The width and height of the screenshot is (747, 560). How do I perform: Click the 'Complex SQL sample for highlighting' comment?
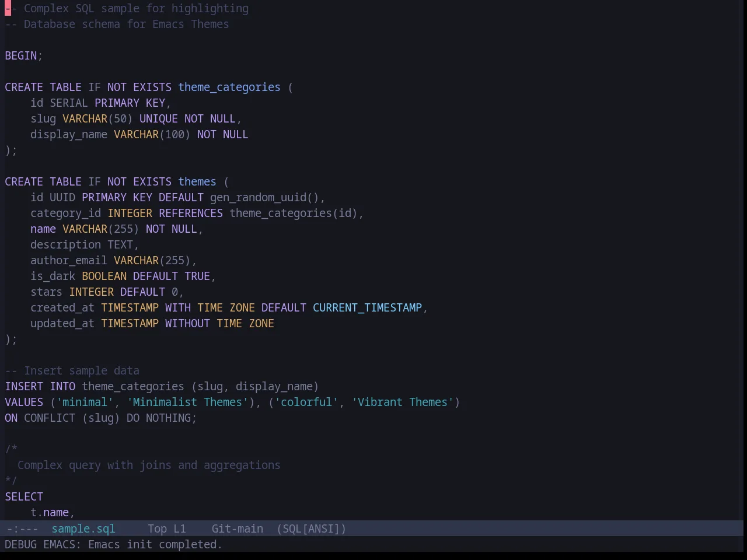pyautogui.click(x=127, y=8)
